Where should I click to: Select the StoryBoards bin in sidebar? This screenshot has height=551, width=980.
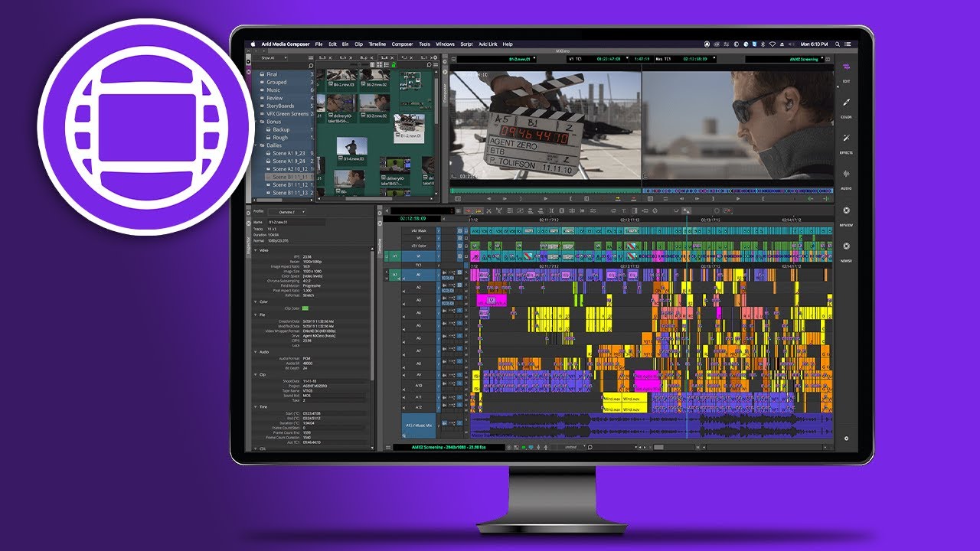coord(280,106)
